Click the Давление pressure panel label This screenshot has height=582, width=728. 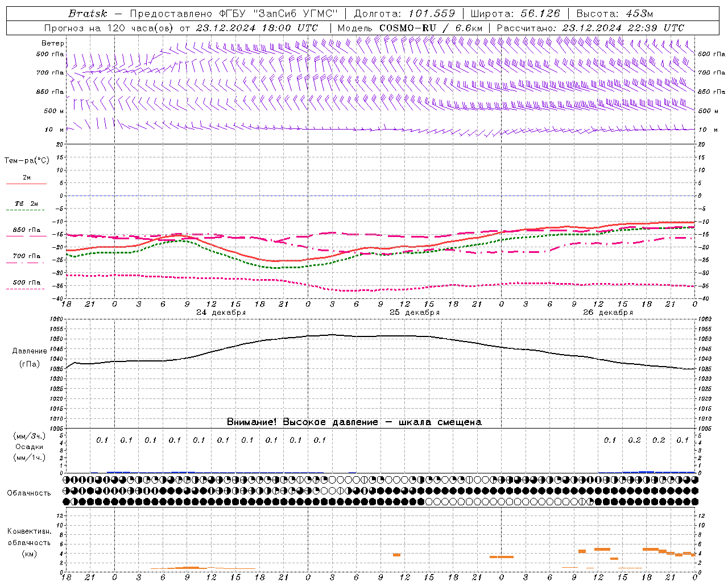click(30, 351)
